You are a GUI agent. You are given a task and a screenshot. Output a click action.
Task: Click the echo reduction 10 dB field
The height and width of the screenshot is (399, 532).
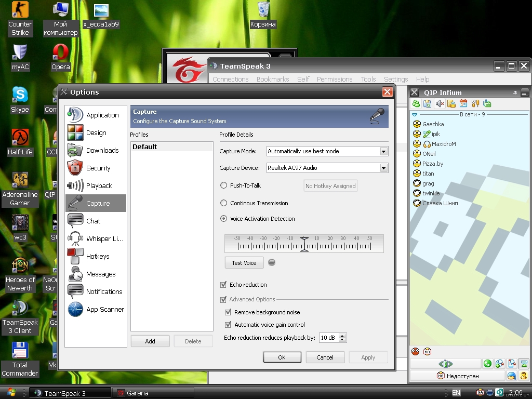pyautogui.click(x=328, y=338)
